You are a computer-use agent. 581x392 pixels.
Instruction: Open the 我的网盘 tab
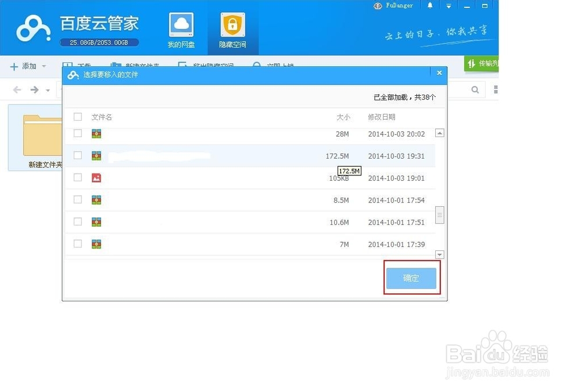coord(181,30)
